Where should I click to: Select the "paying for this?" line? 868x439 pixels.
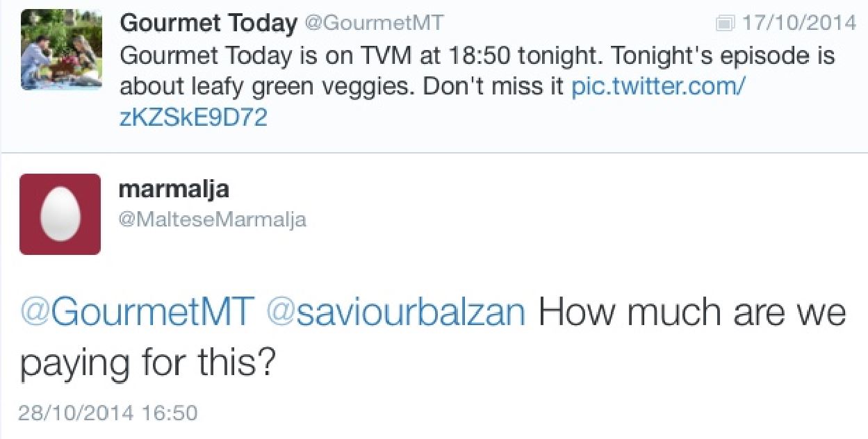[x=147, y=363]
